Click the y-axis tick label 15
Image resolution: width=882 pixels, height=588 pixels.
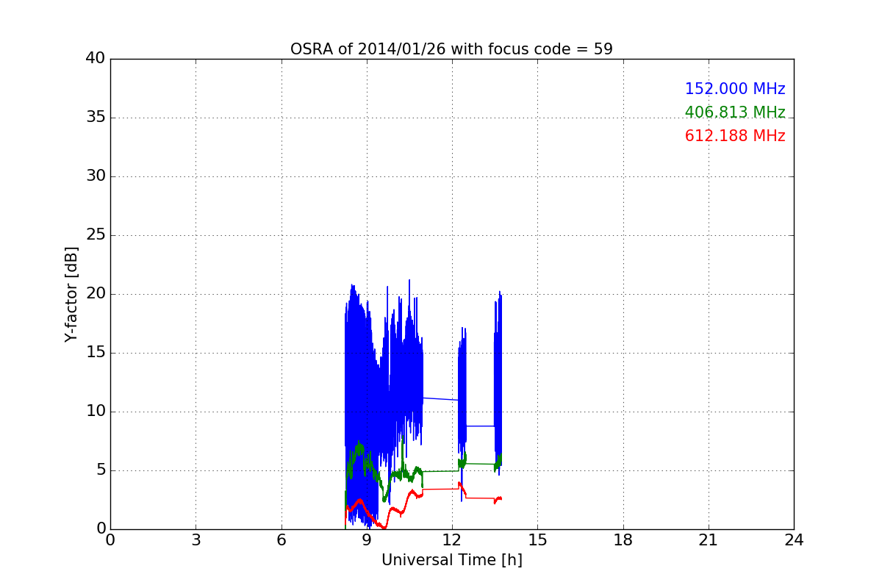tap(96, 353)
